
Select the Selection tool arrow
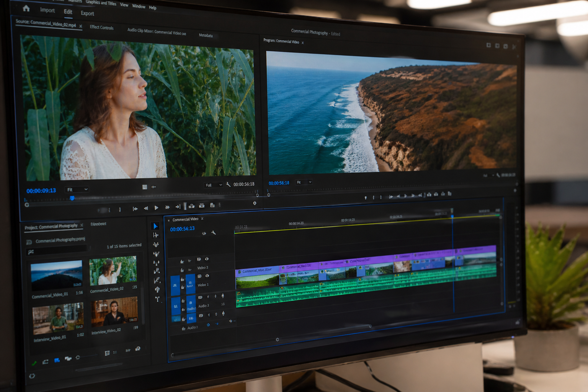point(155,226)
